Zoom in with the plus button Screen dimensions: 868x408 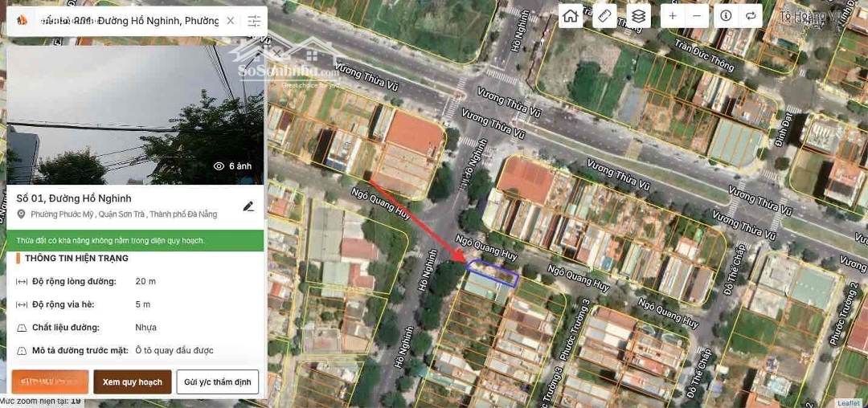(x=673, y=16)
